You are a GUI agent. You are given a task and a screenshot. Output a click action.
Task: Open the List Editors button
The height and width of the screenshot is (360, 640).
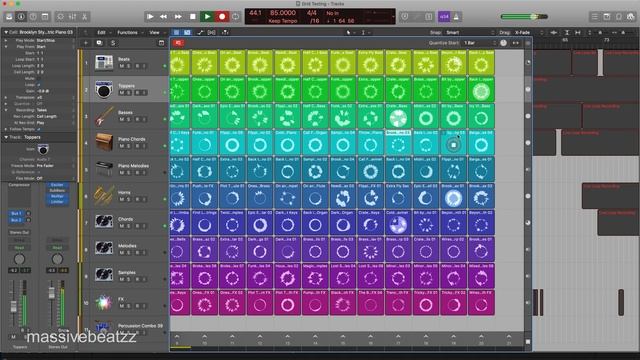(x=594, y=17)
